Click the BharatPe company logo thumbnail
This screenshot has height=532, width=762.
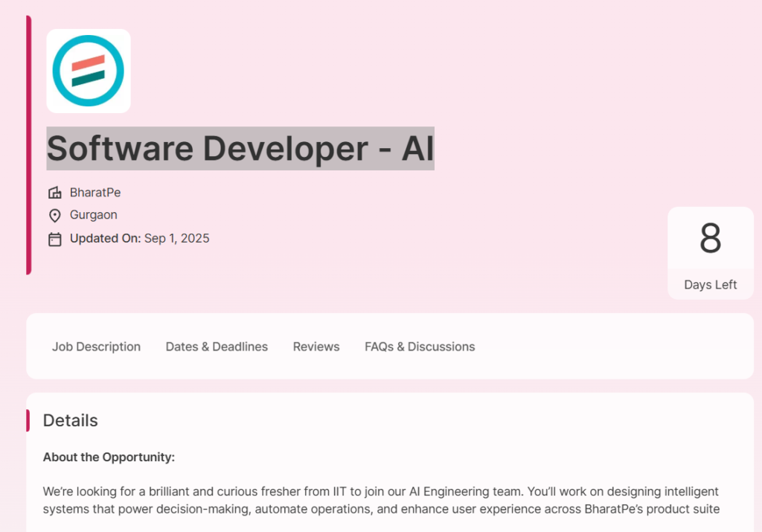(89, 71)
